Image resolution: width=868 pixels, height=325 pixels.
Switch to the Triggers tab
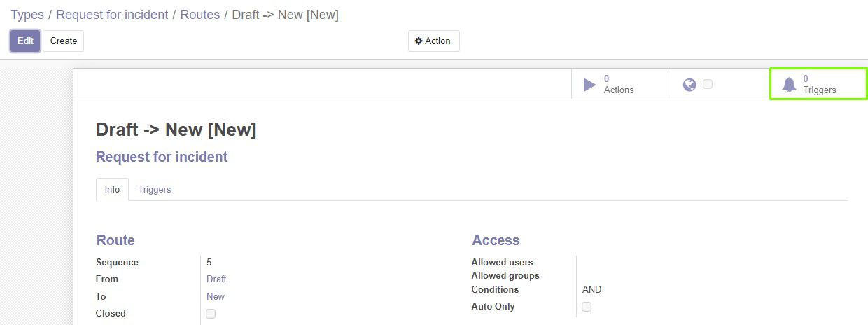(155, 189)
